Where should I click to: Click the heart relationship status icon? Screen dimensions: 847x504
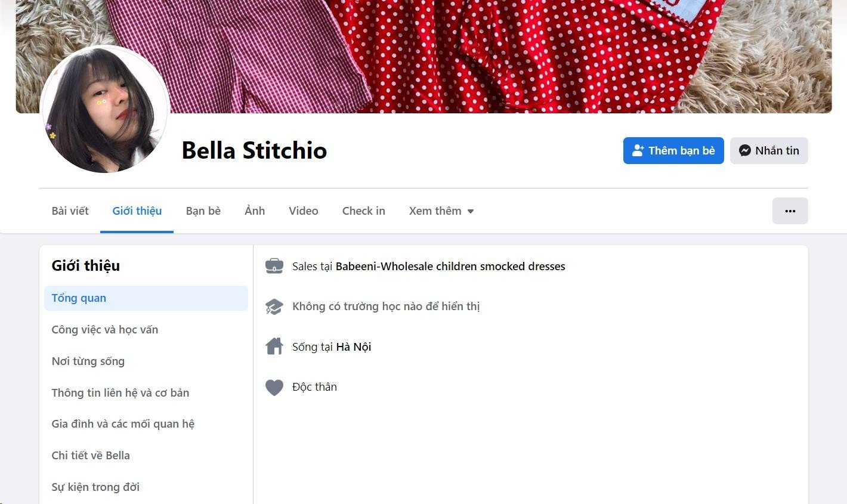tap(274, 387)
